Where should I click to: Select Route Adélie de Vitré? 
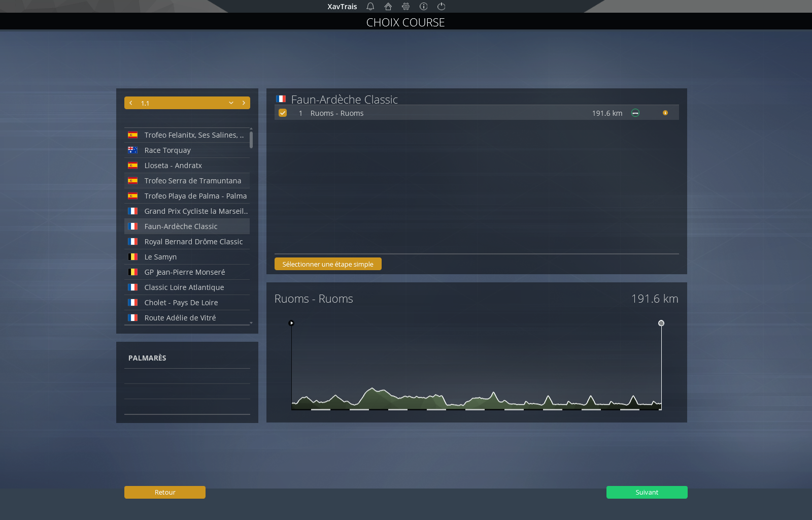point(187,318)
